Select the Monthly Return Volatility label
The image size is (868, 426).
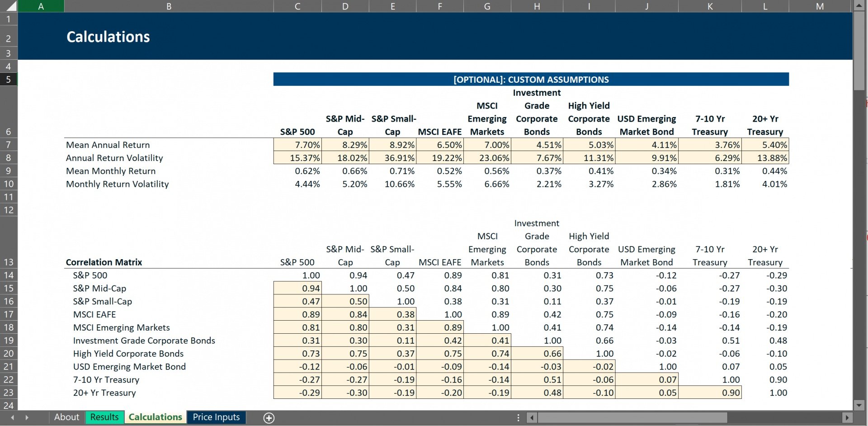(x=118, y=184)
